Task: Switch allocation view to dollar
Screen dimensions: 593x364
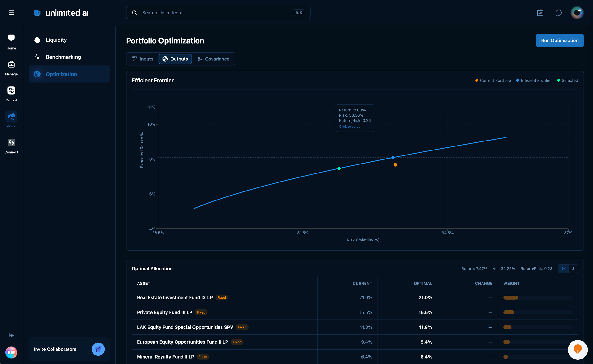Action: pos(573,268)
